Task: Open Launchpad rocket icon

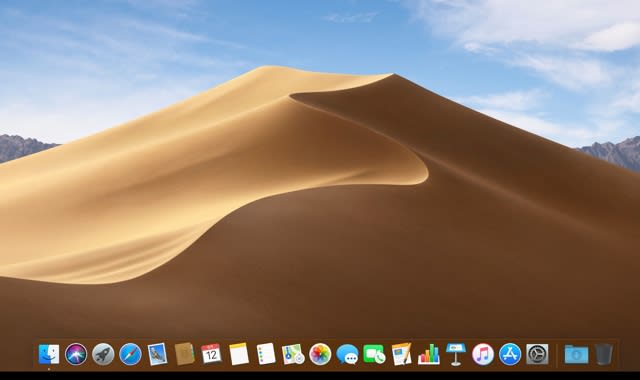Action: 103,354
